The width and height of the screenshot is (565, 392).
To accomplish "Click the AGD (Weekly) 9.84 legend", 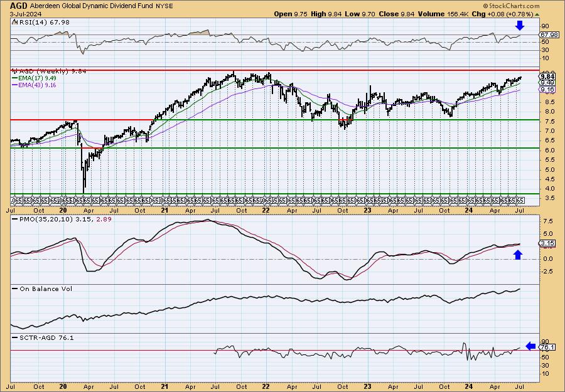I will coord(52,72).
